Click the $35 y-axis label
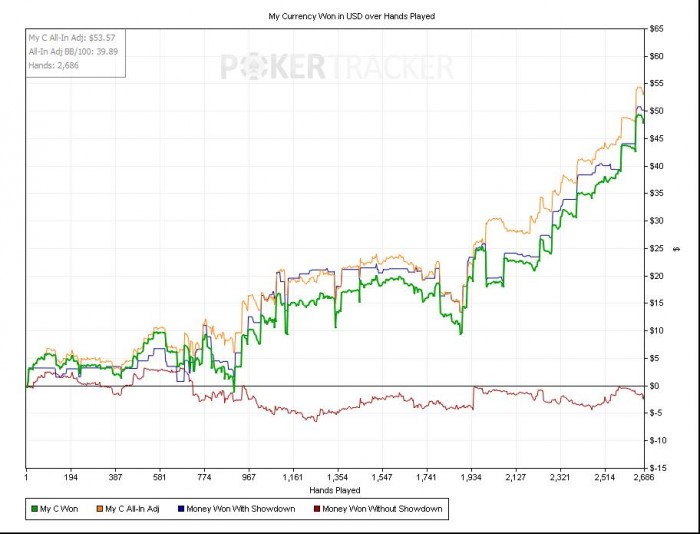The image size is (700, 534). click(x=656, y=193)
